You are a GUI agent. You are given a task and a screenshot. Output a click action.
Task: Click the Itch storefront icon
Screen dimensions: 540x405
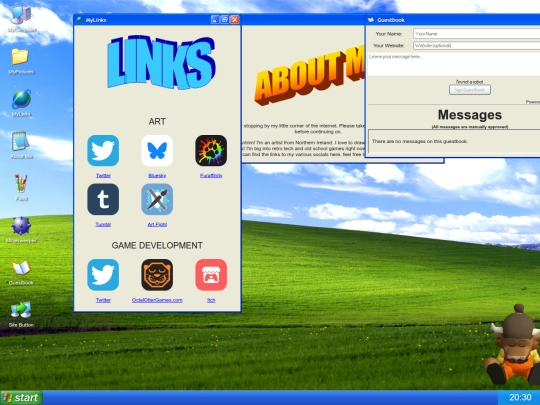coord(211,275)
